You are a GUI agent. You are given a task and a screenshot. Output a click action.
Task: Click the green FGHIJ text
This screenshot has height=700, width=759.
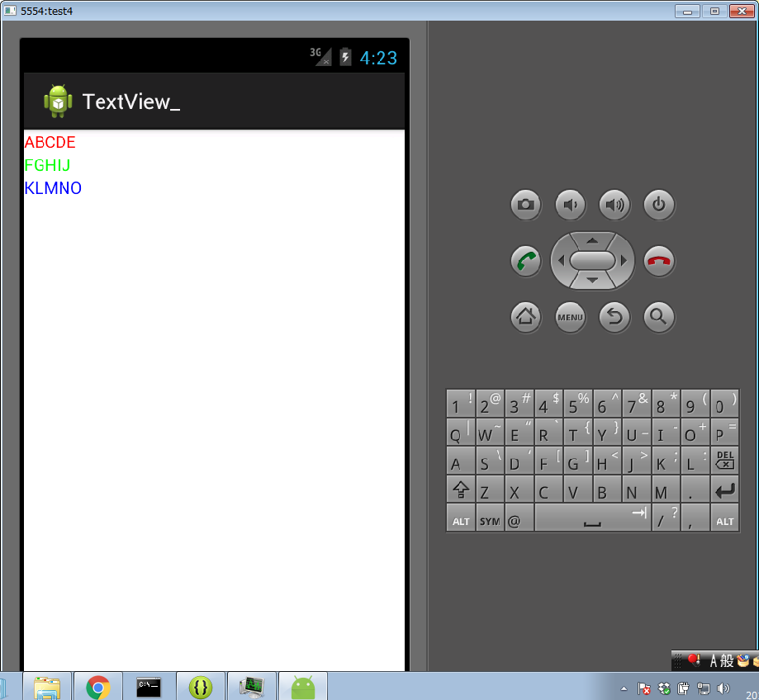[47, 165]
